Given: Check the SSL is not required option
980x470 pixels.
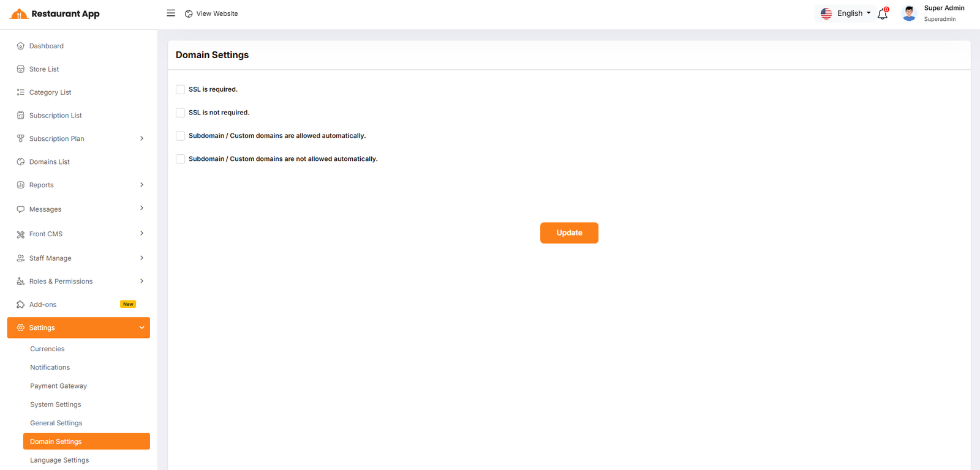Looking at the screenshot, I should (180, 113).
